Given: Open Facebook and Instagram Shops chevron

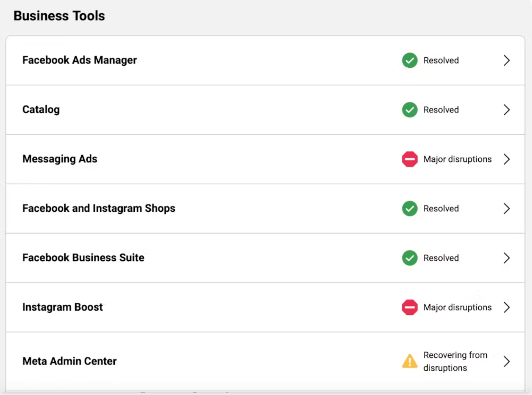Looking at the screenshot, I should [x=506, y=209].
